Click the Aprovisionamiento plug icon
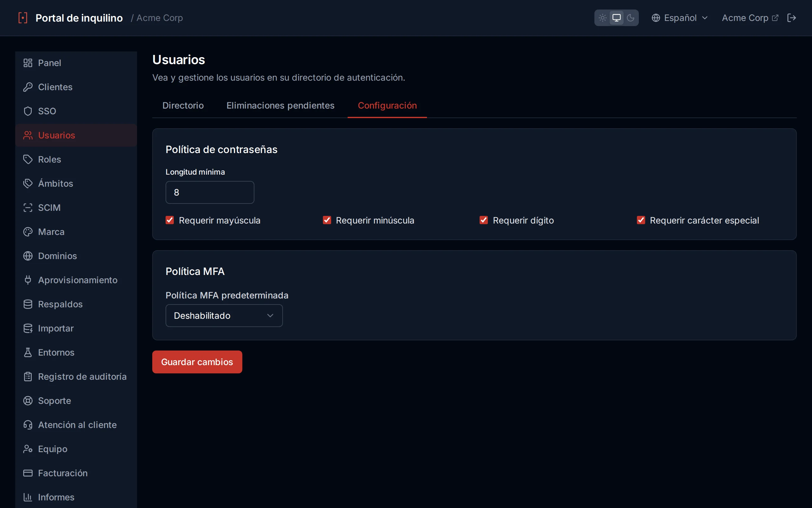The height and width of the screenshot is (508, 812). pos(28,280)
